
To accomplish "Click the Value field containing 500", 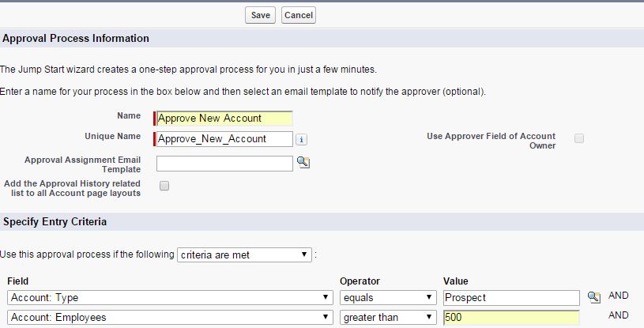I will click(x=512, y=317).
